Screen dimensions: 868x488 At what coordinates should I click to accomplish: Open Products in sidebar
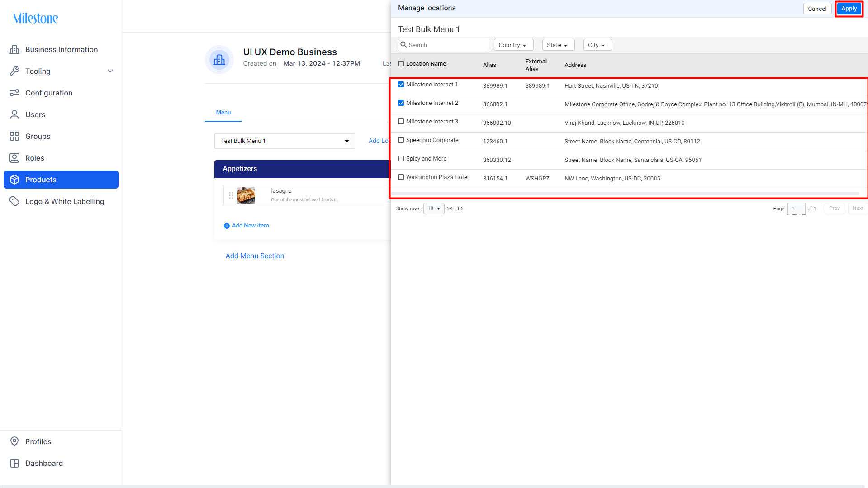coord(61,180)
